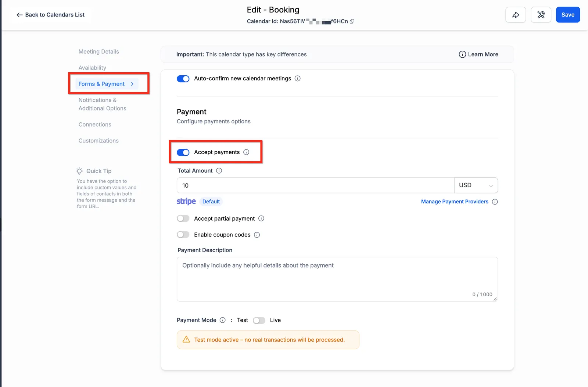Click the warning triangle in test mode banner
The width and height of the screenshot is (588, 387).
186,340
